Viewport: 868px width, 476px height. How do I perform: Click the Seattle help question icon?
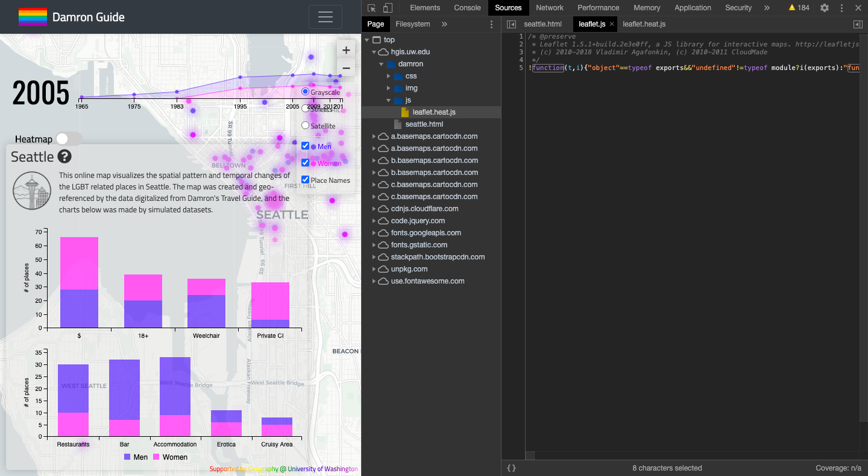(64, 157)
